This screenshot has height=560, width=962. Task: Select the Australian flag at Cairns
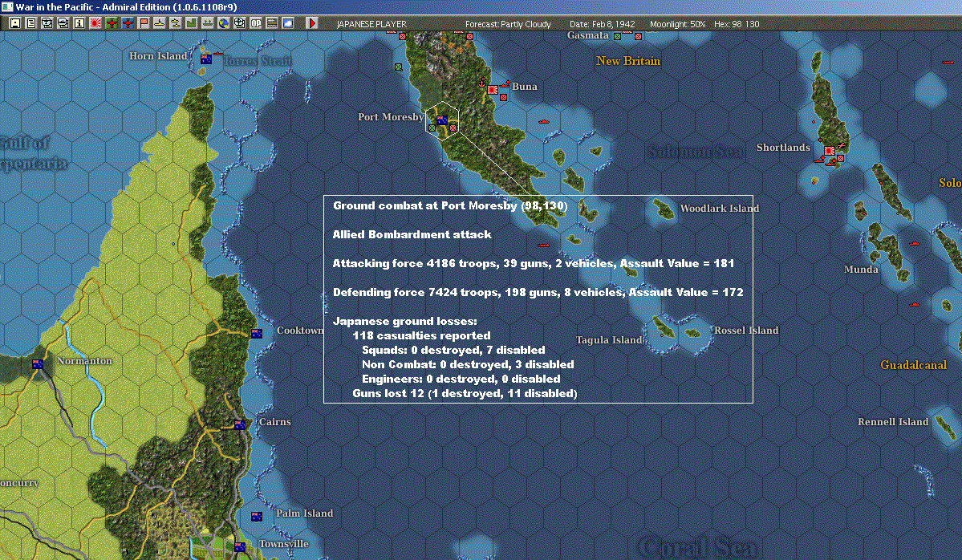[x=240, y=424]
